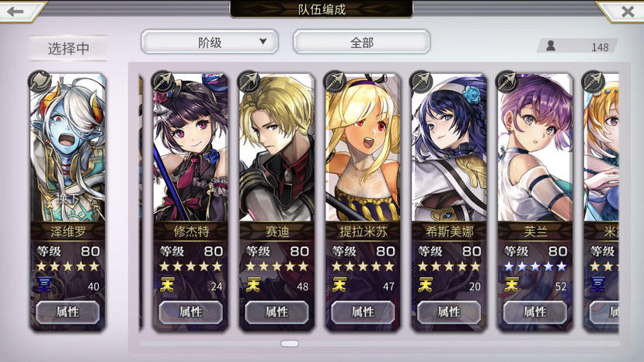The image size is (644, 362).
Task: Expand the 阶级 sort dropdown arrow
Action: [x=263, y=41]
